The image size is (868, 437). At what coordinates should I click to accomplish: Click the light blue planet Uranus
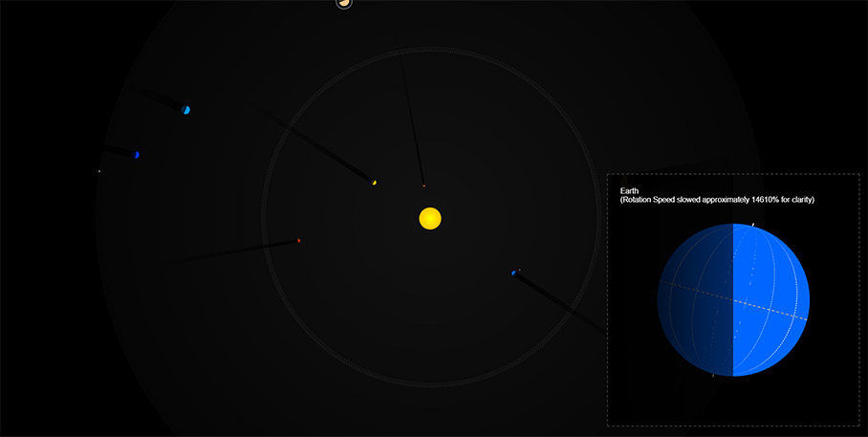coord(185,110)
